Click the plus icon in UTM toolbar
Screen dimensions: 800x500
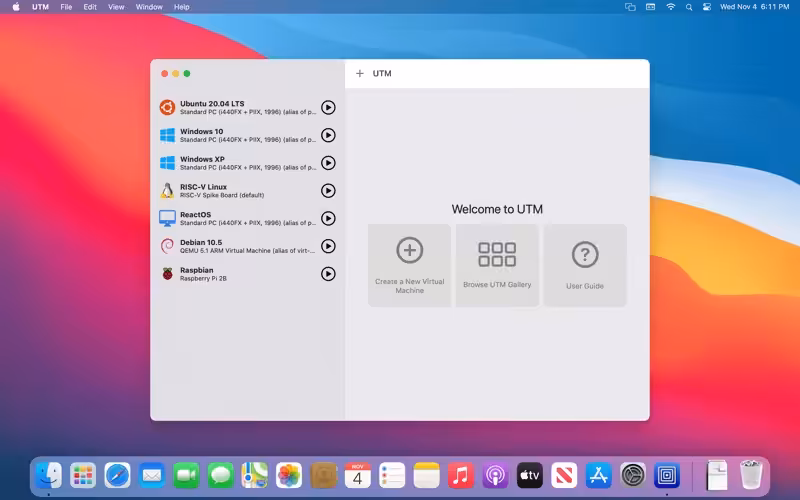[360, 73]
